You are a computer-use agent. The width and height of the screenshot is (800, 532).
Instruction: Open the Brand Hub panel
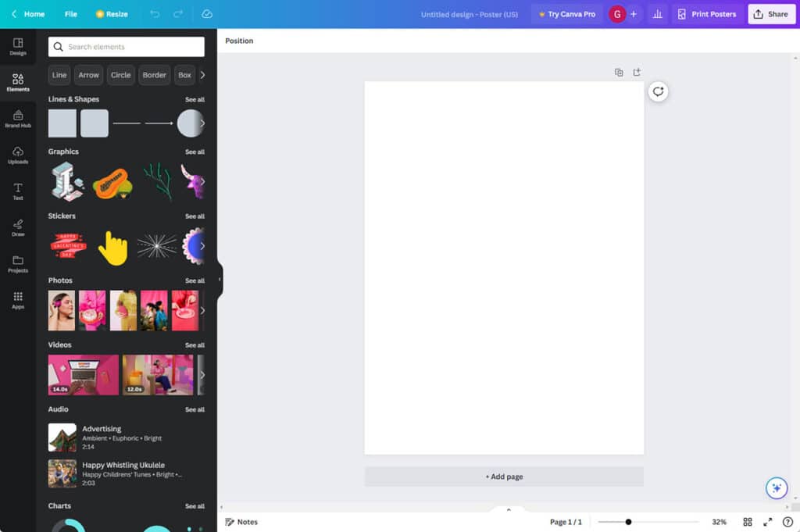pos(17,119)
